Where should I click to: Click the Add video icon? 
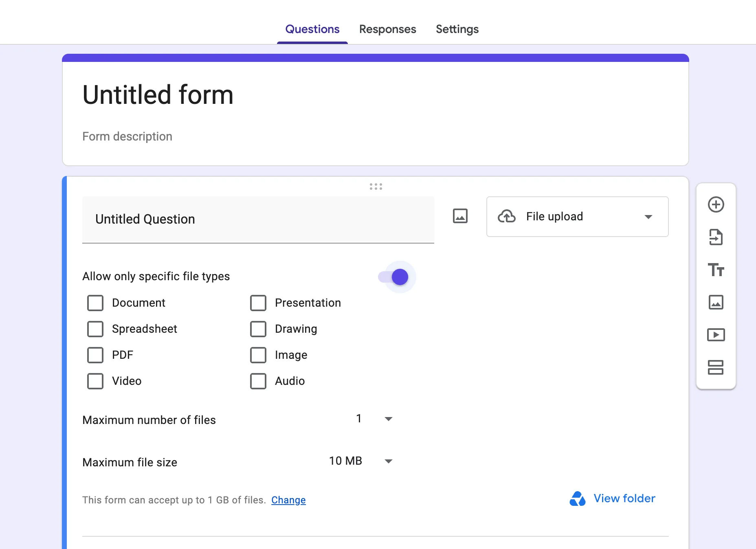716,335
